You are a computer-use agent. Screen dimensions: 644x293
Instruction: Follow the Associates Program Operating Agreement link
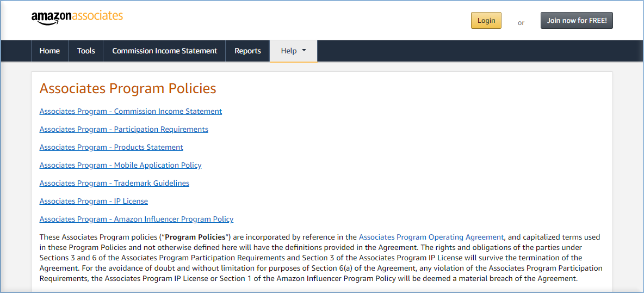[x=431, y=237]
